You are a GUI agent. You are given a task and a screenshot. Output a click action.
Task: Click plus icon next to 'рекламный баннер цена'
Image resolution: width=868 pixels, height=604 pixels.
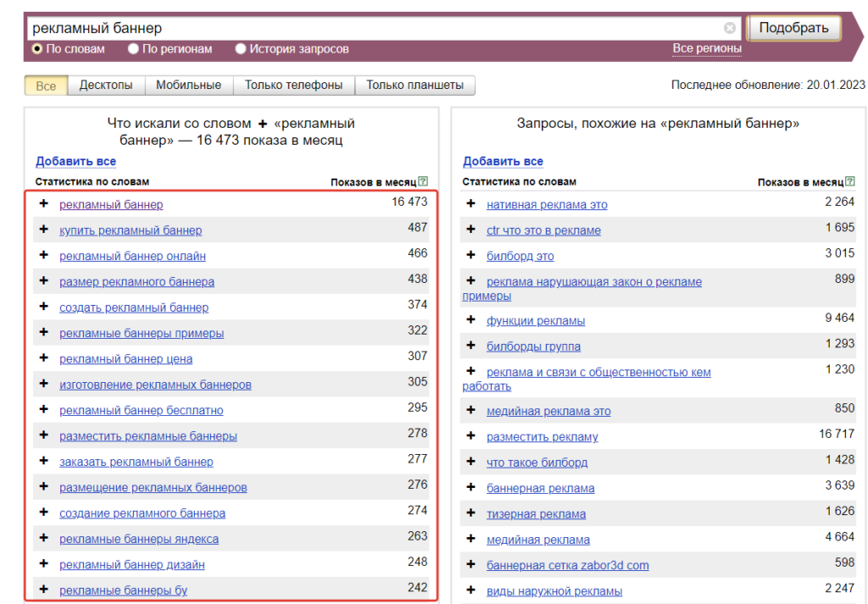point(44,357)
